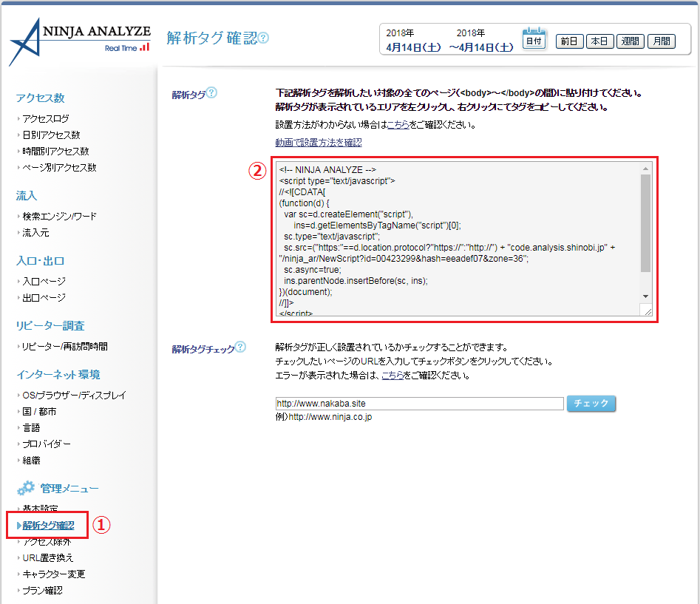The image size is (700, 604).
Task: Open プロバイダー menu item
Action: (x=46, y=444)
